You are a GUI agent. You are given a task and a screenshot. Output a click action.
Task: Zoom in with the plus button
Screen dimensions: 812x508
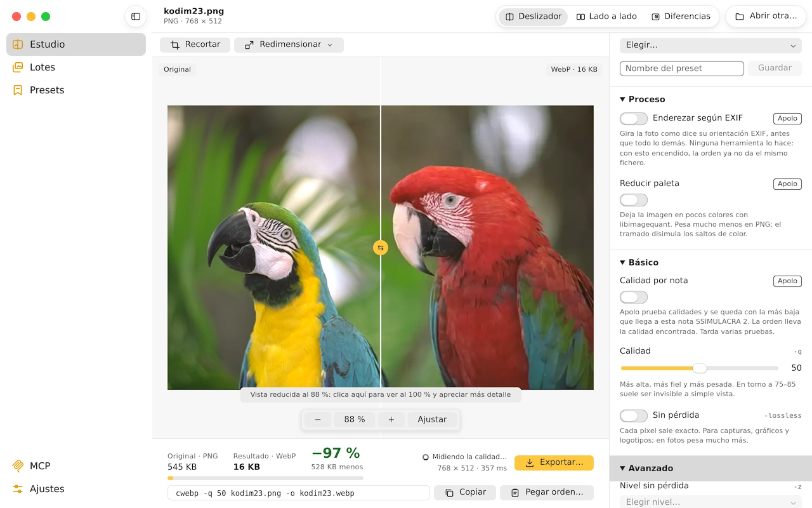click(x=391, y=420)
